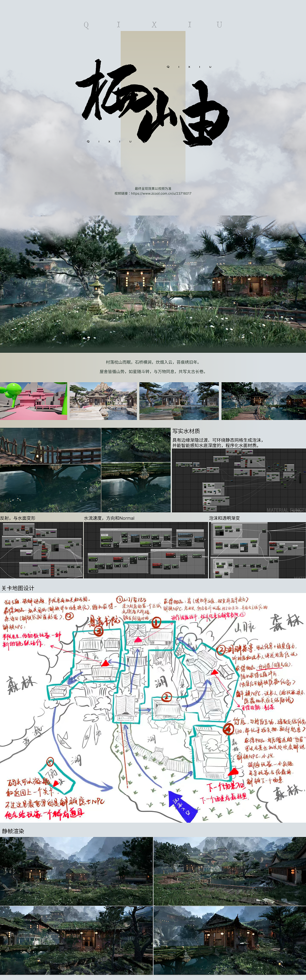
Task: Click the '关卡地图设计' section heading
Action: (18, 588)
